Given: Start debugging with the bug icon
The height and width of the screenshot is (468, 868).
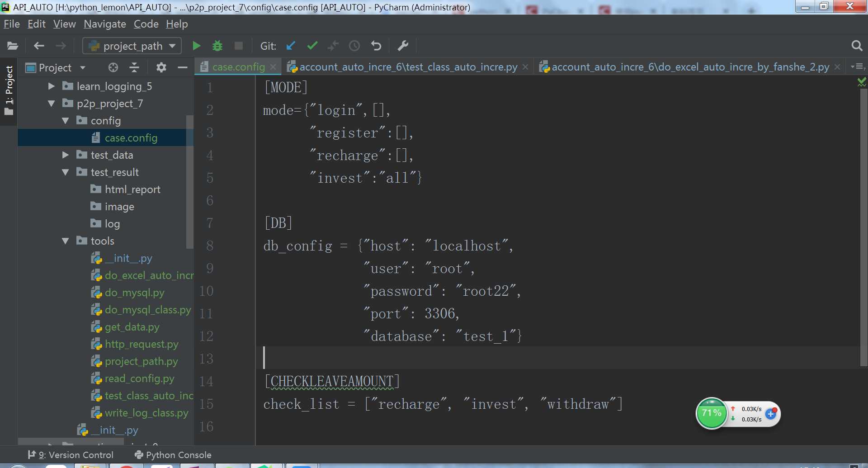Looking at the screenshot, I should pyautogui.click(x=217, y=46).
